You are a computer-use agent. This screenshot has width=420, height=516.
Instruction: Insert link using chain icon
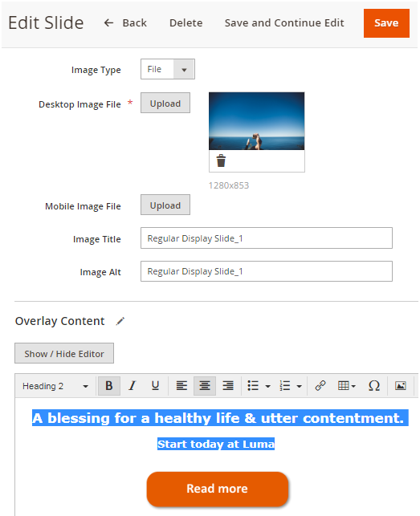pyautogui.click(x=320, y=386)
